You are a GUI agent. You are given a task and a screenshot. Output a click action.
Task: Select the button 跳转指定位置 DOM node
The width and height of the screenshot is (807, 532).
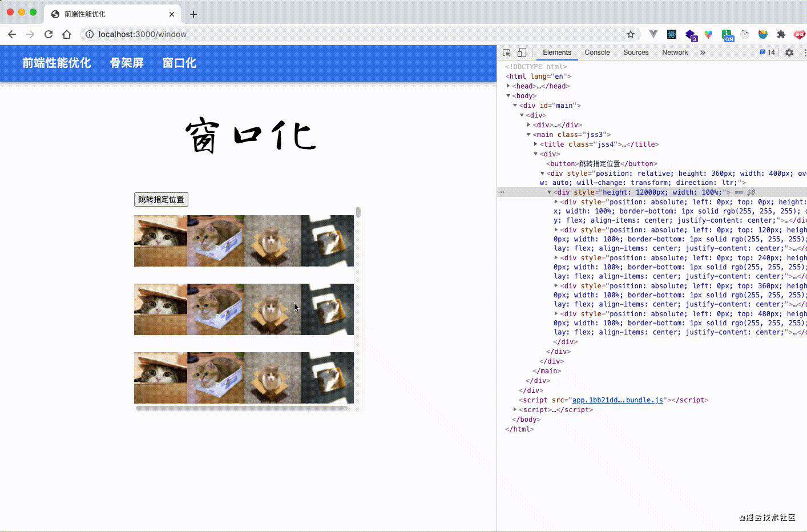click(602, 164)
